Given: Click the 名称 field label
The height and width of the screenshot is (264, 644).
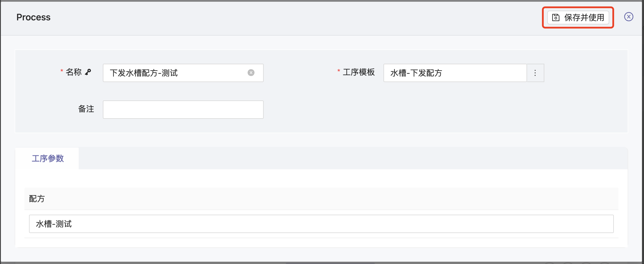Looking at the screenshot, I should 74,72.
